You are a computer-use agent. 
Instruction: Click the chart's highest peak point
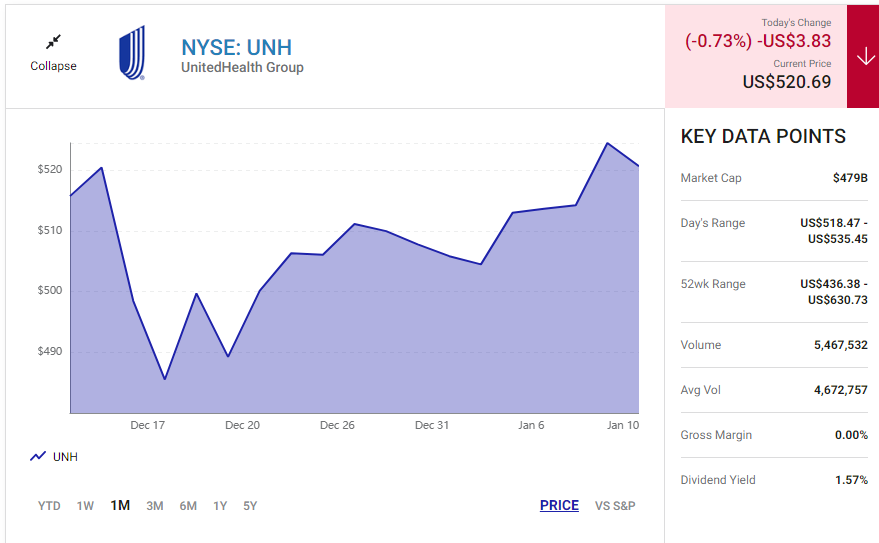607,143
